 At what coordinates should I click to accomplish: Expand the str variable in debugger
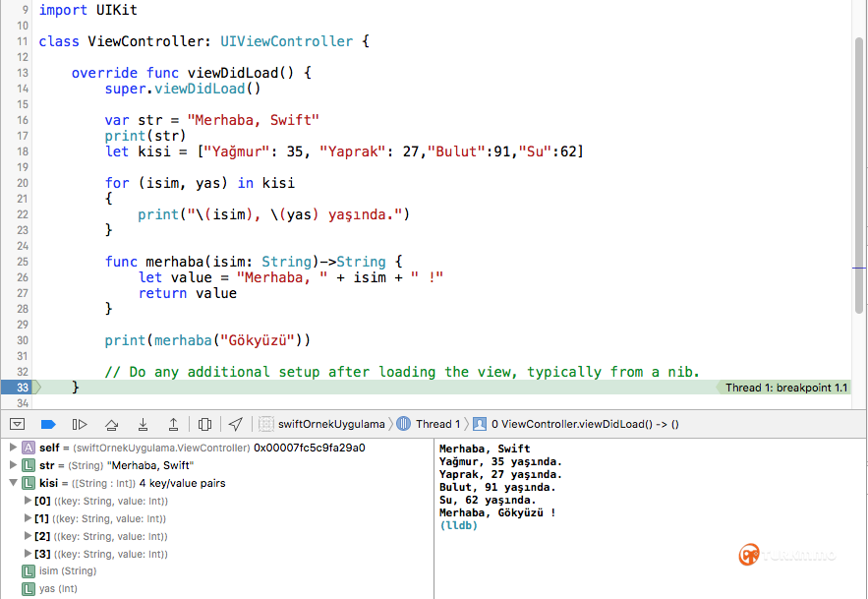(12, 465)
